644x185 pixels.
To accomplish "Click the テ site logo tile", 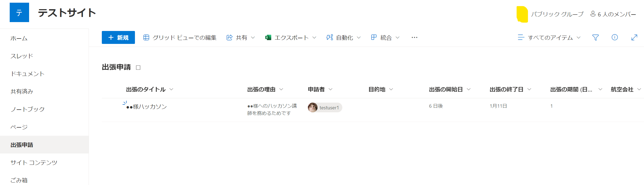I will 19,12.
